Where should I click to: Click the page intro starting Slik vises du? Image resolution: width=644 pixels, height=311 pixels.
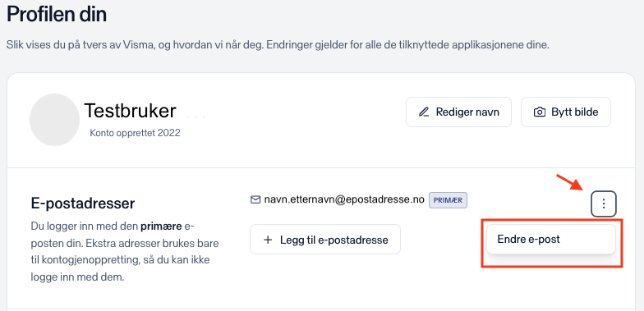tap(278, 44)
